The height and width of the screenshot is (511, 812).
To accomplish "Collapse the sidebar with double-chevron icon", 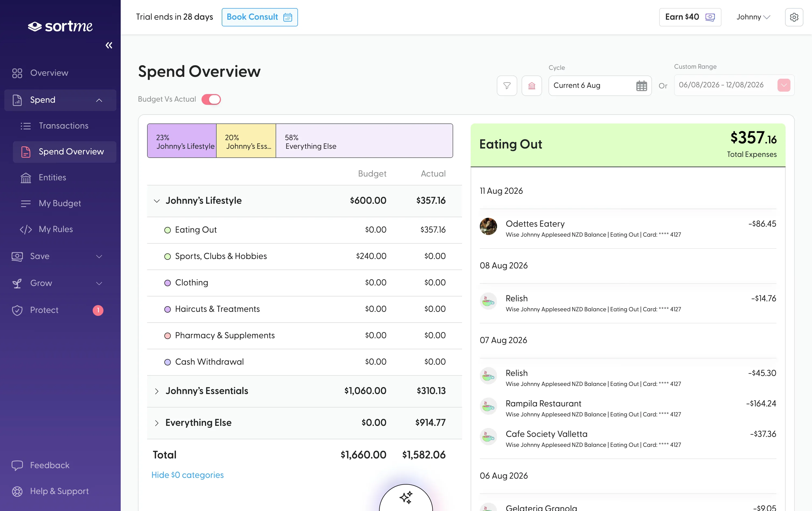I will click(109, 45).
